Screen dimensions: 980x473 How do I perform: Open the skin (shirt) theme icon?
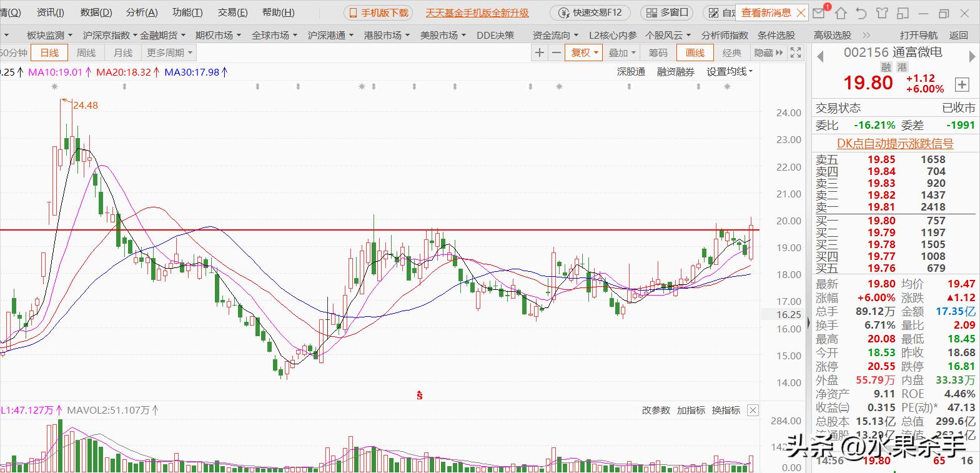[x=882, y=13]
